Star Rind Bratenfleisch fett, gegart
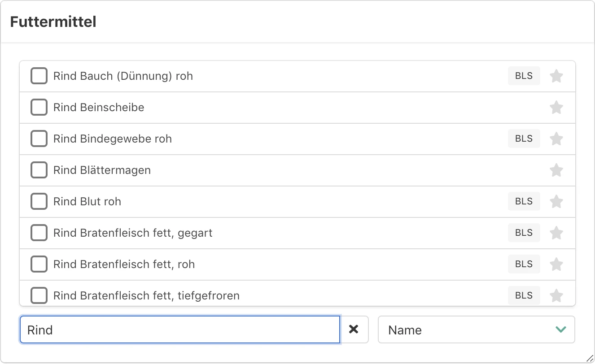Viewport: 595px width, 364px height. [x=556, y=233]
